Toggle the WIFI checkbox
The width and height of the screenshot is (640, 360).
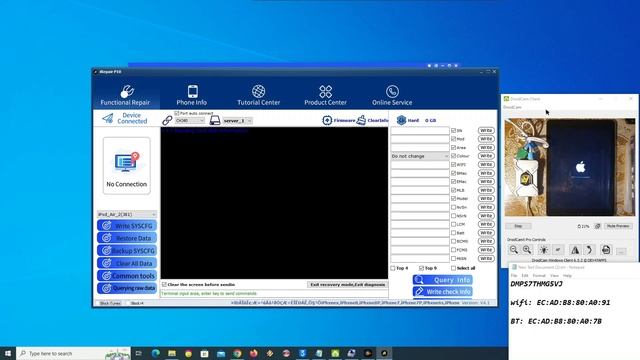(453, 164)
